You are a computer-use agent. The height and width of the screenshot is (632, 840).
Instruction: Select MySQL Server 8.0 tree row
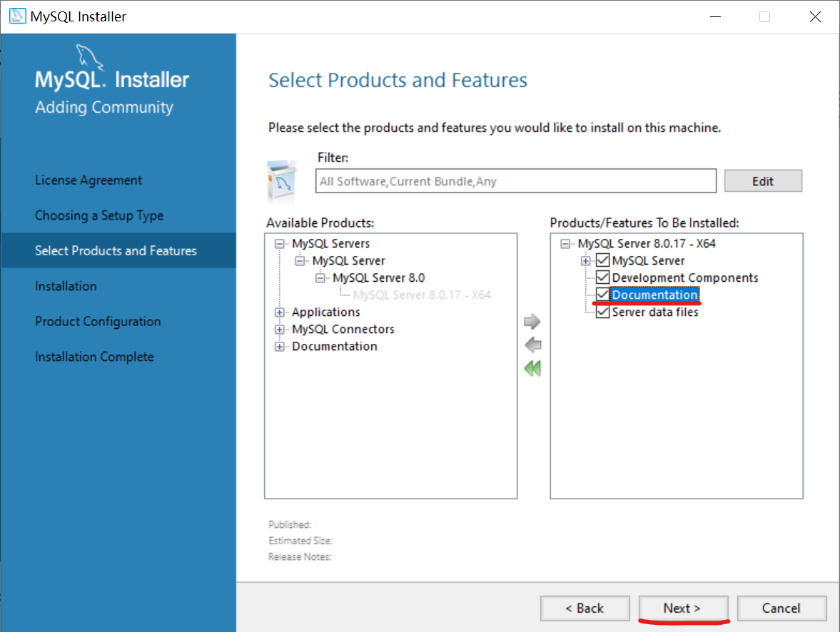pos(378,278)
